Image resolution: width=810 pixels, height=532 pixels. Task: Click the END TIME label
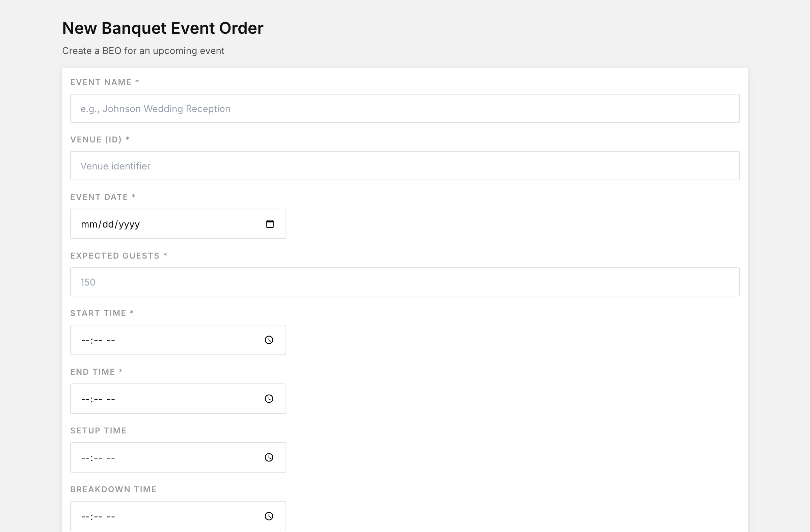(96, 372)
